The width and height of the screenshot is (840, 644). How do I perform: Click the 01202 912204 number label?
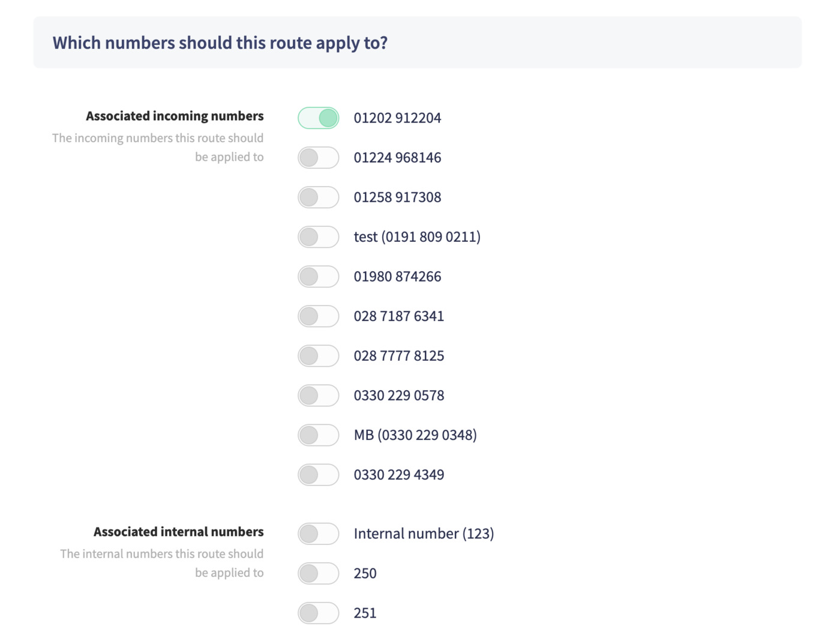tap(397, 118)
